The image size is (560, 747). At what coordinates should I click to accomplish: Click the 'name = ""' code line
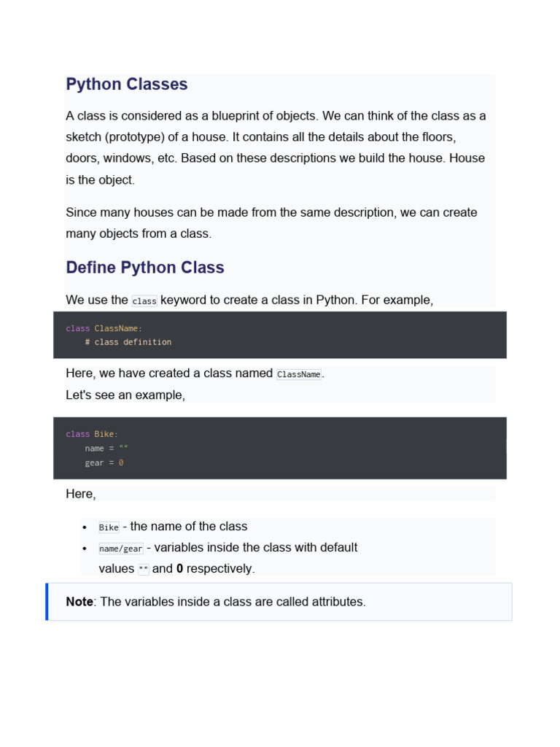coord(106,449)
